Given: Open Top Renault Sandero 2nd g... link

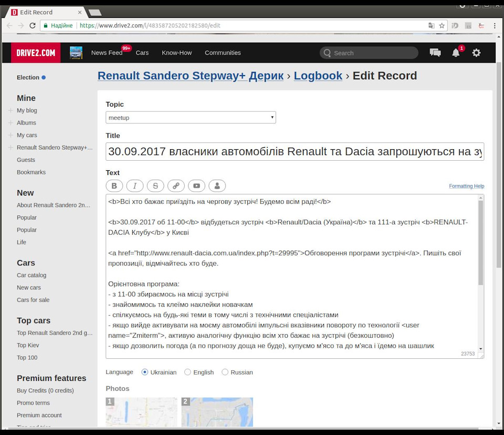Looking at the screenshot, I should (55, 333).
